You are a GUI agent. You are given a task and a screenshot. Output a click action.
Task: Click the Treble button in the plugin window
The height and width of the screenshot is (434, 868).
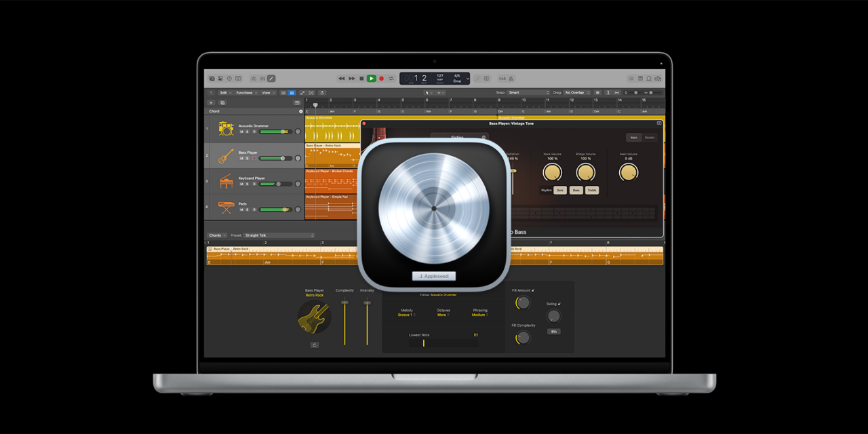592,190
